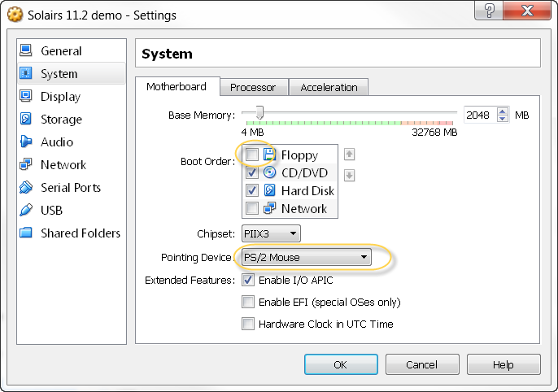Select the CD/DVD disc icon in boot order
Screen dimensions: 558x392
coord(269,172)
